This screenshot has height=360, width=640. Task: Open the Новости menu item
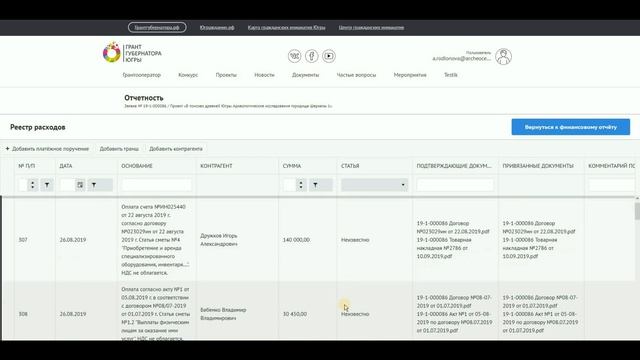[264, 75]
